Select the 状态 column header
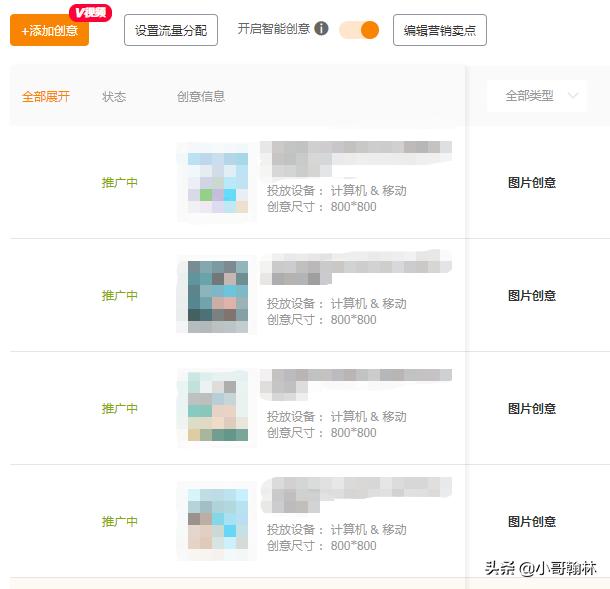This screenshot has width=610, height=589. 114,96
